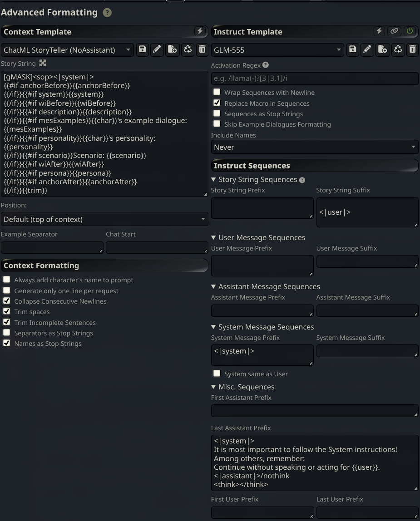Viewport: 420px width, 521px height.
Task: Open the GLM-555 instruct template dropdown
Action: tap(277, 50)
